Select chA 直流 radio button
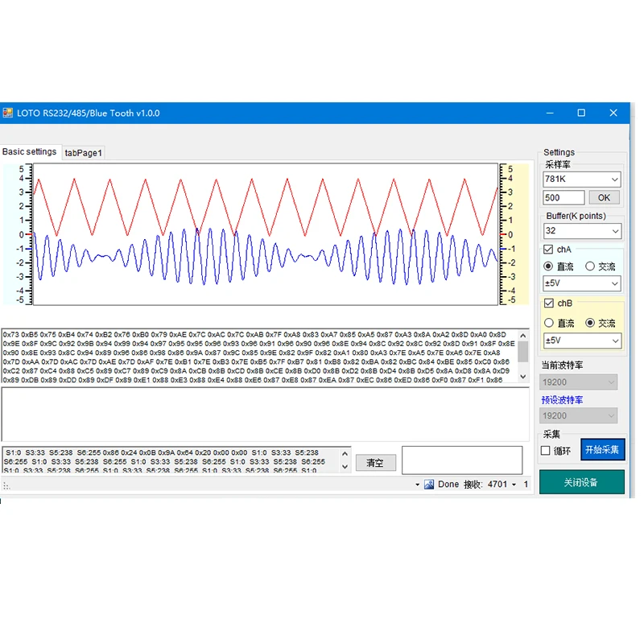The width and height of the screenshot is (644, 644). pyautogui.click(x=548, y=266)
